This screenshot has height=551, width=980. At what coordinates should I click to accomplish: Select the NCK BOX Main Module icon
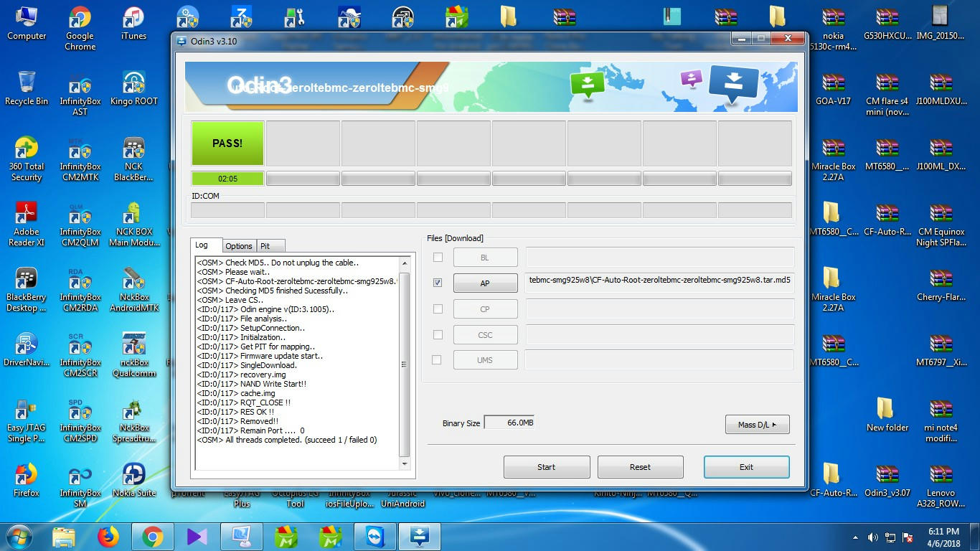click(133, 225)
